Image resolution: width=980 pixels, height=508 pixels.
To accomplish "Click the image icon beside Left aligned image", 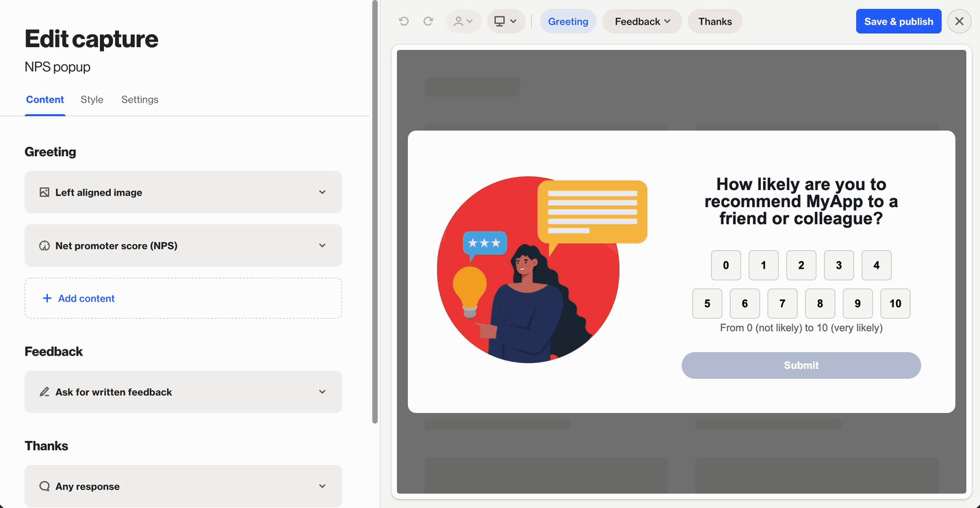I will click(x=44, y=192).
